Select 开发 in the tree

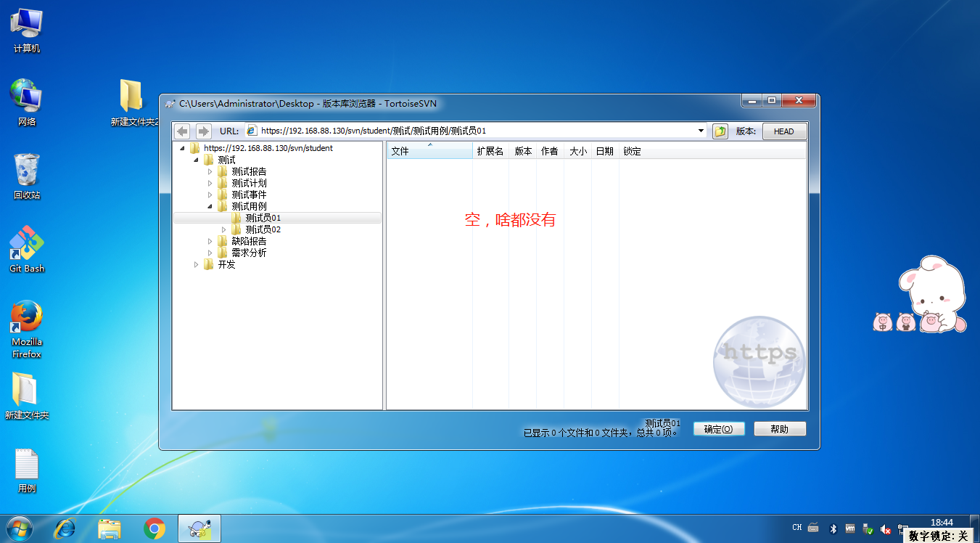226,264
